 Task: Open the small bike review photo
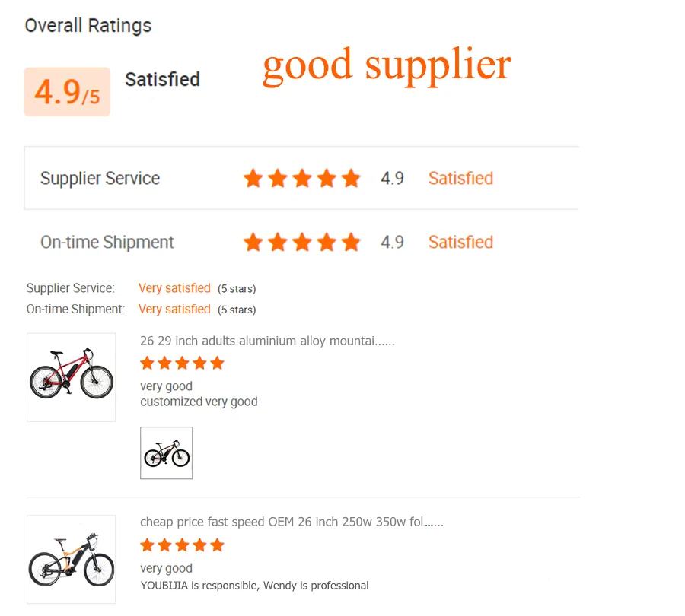166,452
